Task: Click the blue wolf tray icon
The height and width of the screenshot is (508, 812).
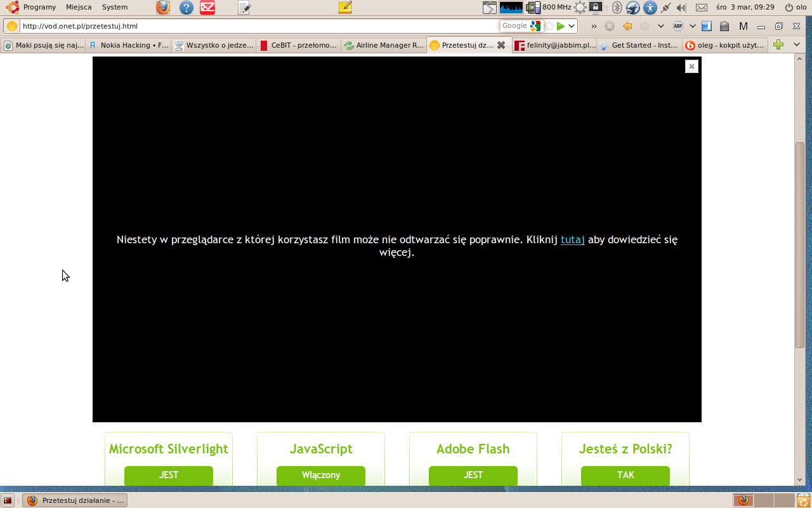Action: [x=633, y=8]
